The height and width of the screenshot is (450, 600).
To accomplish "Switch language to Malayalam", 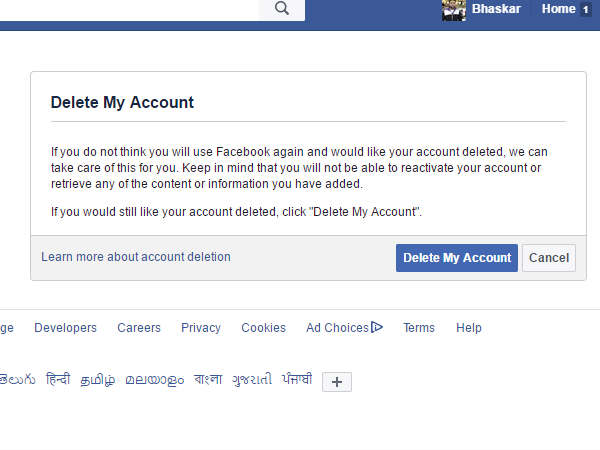I will tap(154, 380).
